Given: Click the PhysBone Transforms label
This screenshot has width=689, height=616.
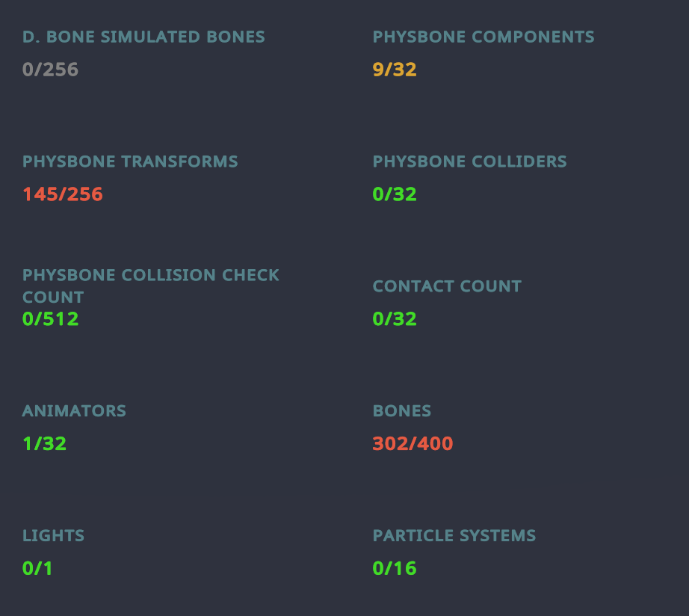Looking at the screenshot, I should (x=130, y=161).
